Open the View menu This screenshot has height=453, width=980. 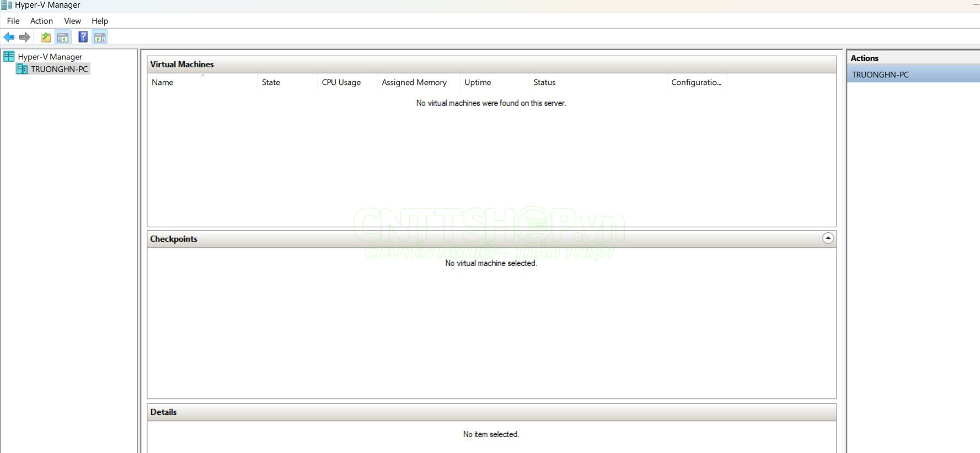(72, 21)
